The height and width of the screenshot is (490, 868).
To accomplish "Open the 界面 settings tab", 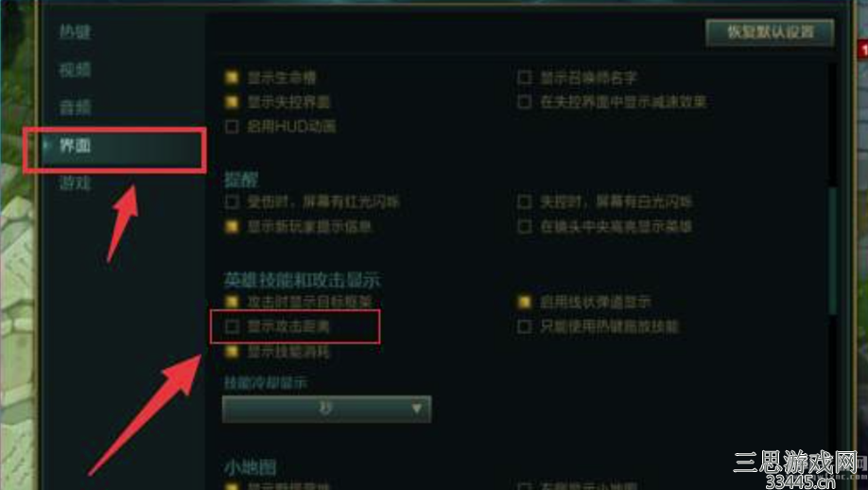I will coord(75,146).
